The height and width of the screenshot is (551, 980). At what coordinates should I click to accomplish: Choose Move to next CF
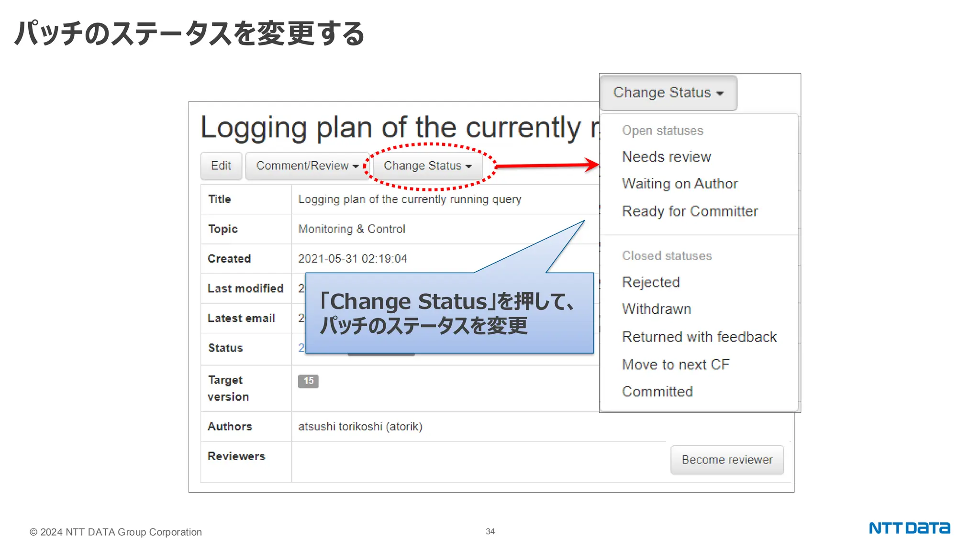coord(676,364)
